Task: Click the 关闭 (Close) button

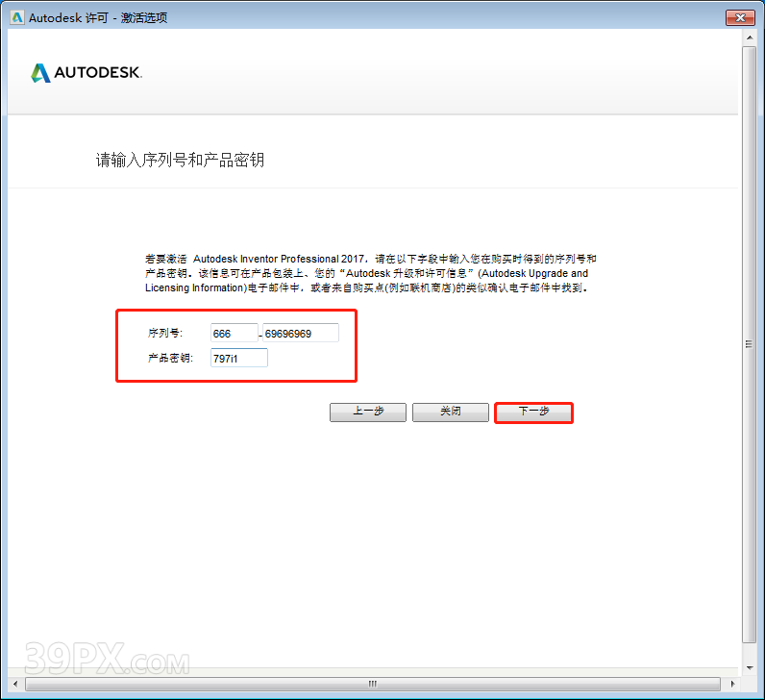Action: click(x=451, y=412)
